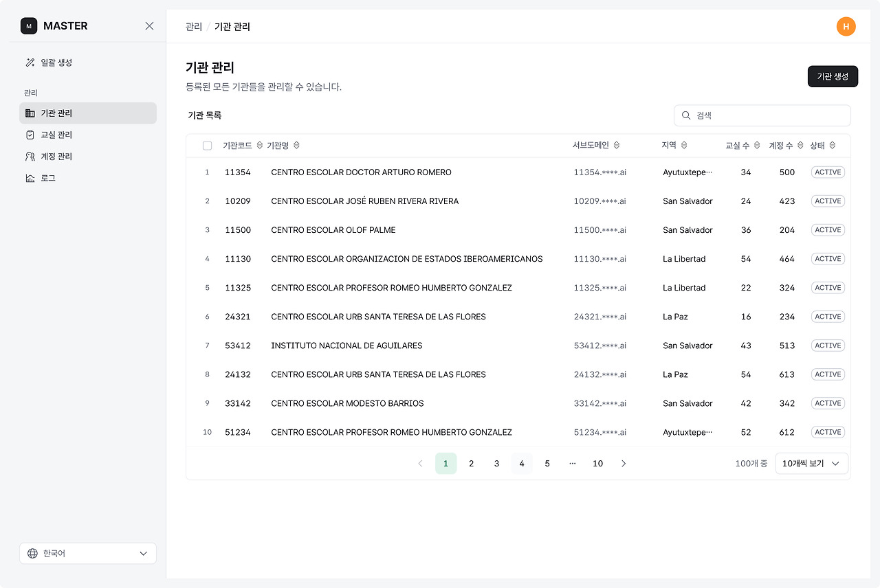Click CENTRO ESCOLAR OLOF PALME
Screen dimensions: 880x588
(333, 230)
